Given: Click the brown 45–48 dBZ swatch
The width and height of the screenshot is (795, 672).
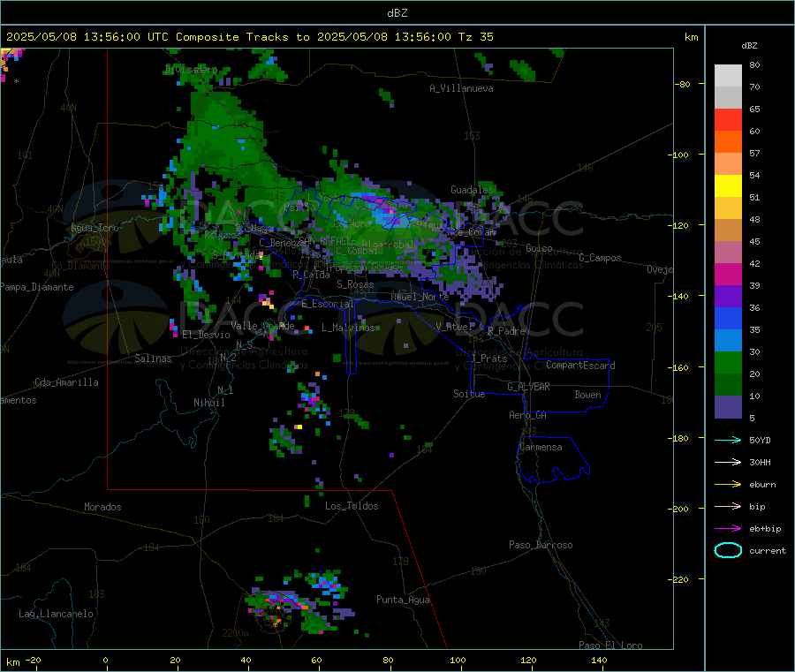Looking at the screenshot, I should point(728,230).
